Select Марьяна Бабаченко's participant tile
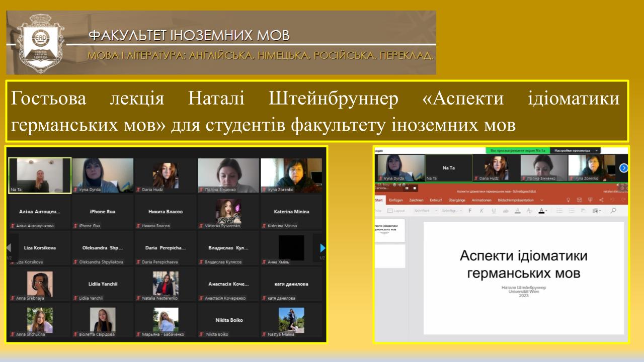The width and height of the screenshot is (644, 362). tap(166, 320)
